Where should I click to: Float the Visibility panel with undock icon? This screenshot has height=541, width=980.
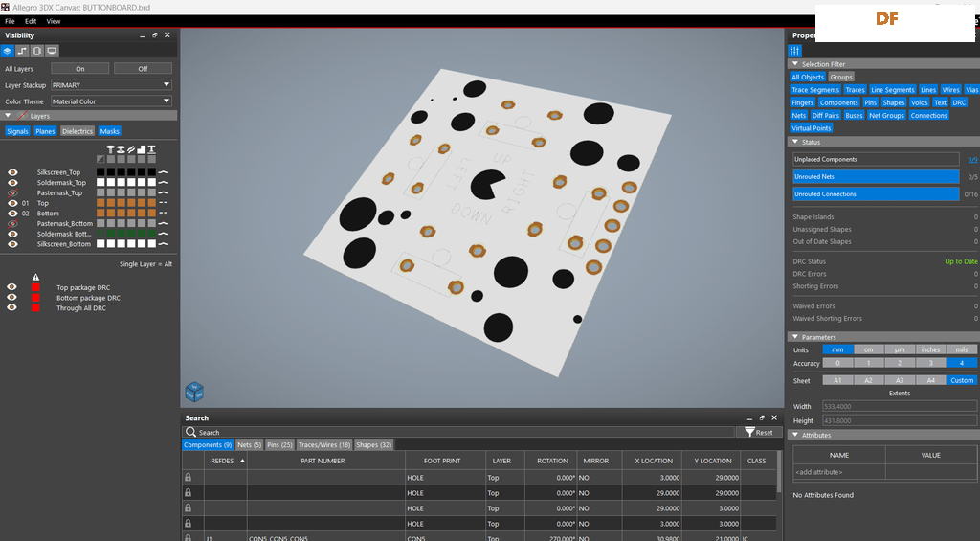(x=154, y=35)
